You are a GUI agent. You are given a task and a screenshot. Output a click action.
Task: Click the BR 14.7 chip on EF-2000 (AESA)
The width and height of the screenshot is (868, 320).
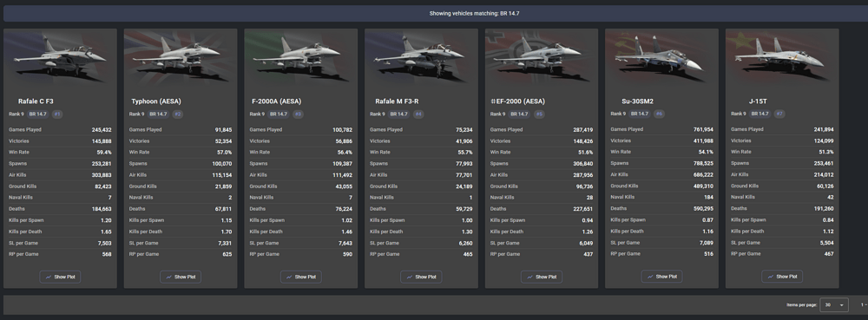pos(519,114)
